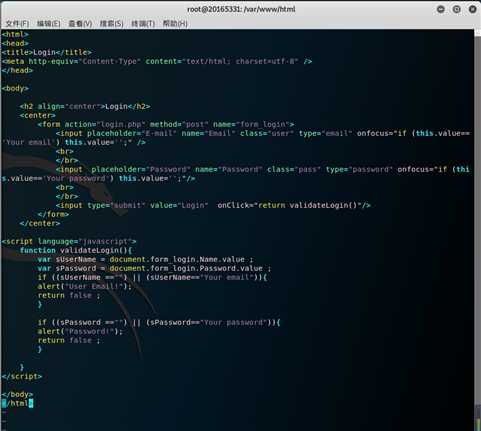Click the closing </form> line
Viewport: 481px width, 431px height.
point(53,214)
